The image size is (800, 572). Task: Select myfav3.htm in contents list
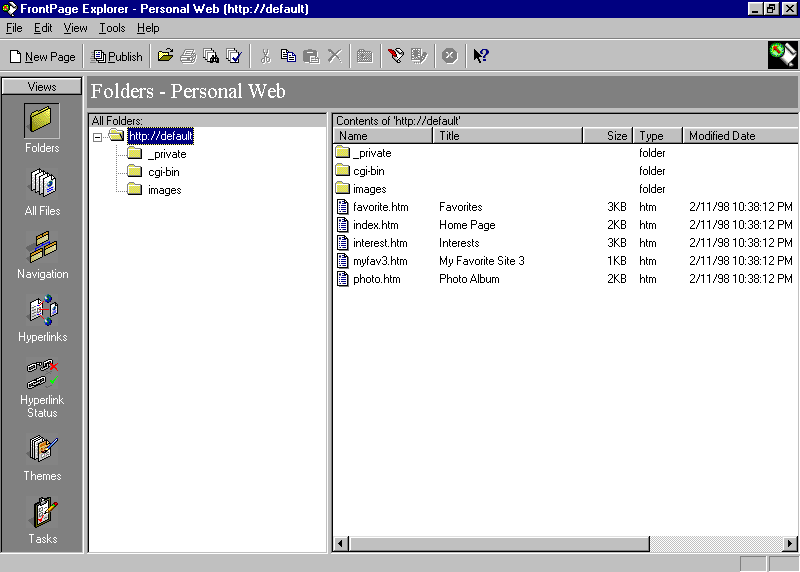tap(380, 261)
